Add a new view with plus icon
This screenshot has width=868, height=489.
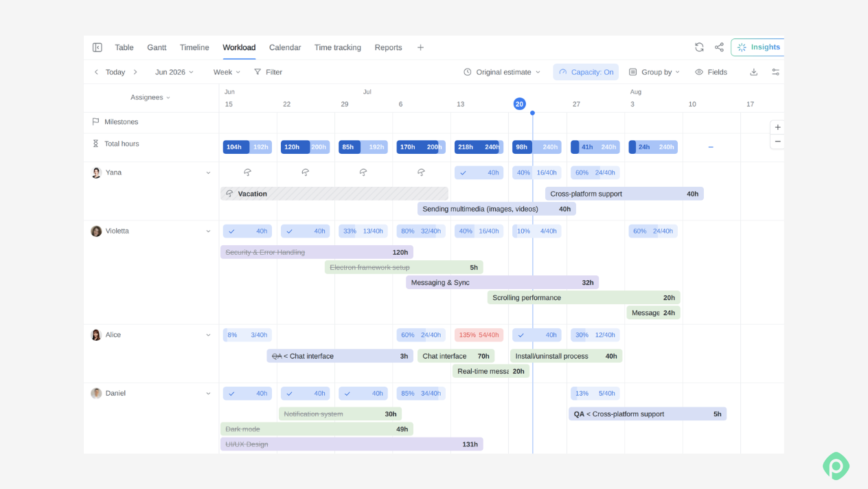tap(420, 47)
